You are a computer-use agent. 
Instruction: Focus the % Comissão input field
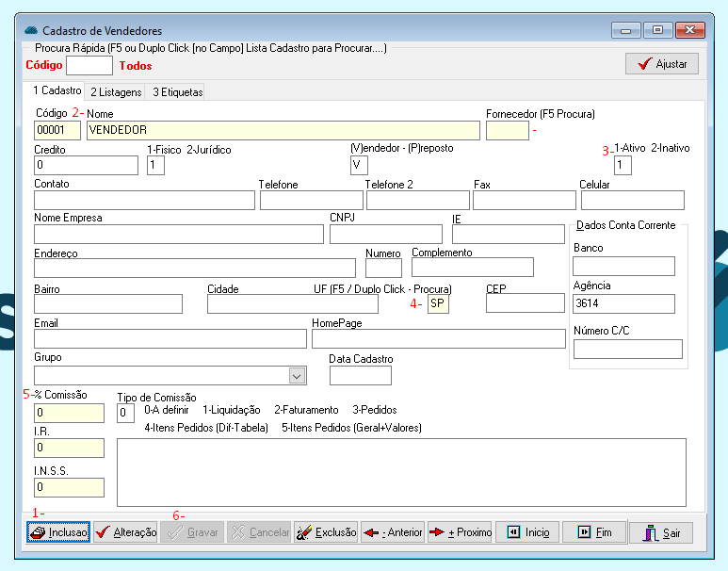pos(69,413)
